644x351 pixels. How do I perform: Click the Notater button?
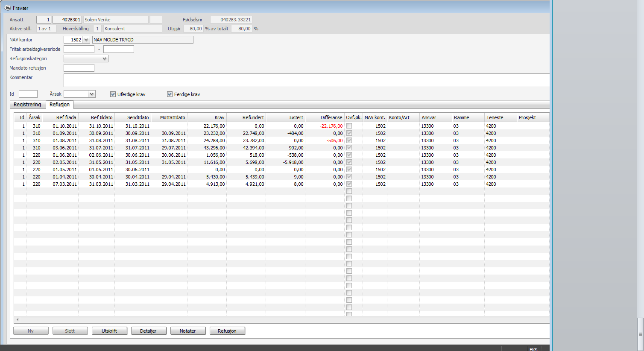click(188, 331)
